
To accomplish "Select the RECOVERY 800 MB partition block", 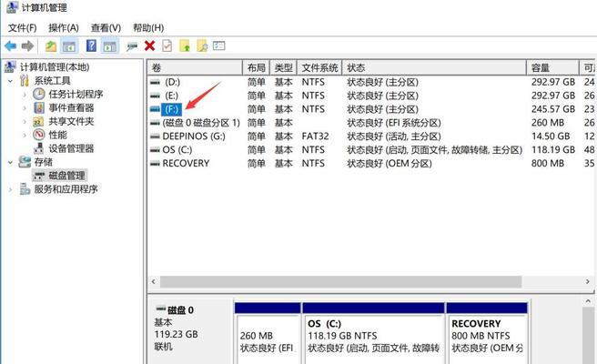I will pos(487,334).
